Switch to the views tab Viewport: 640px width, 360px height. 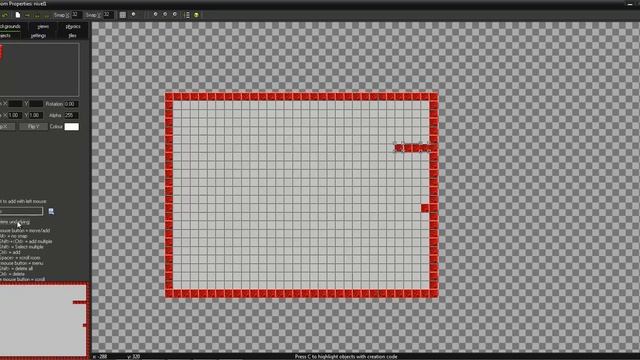pyautogui.click(x=43, y=27)
